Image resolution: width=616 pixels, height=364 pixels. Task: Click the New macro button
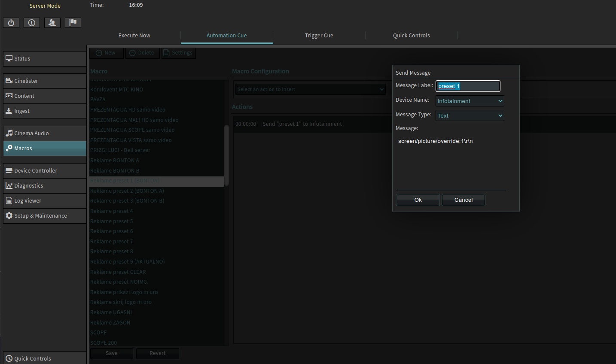[x=107, y=53]
